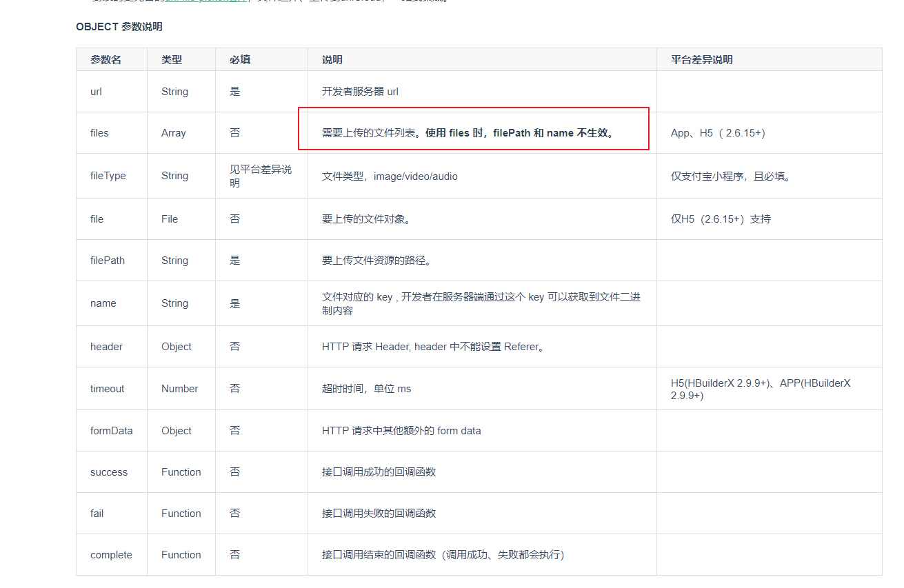Click "见平台差异说明" in the fileType row

pyautogui.click(x=261, y=176)
